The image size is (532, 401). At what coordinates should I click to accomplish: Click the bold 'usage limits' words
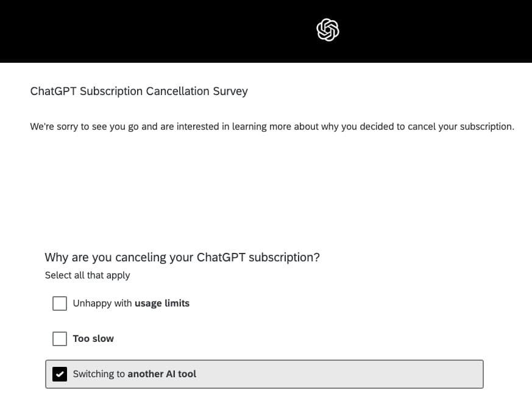click(x=162, y=303)
